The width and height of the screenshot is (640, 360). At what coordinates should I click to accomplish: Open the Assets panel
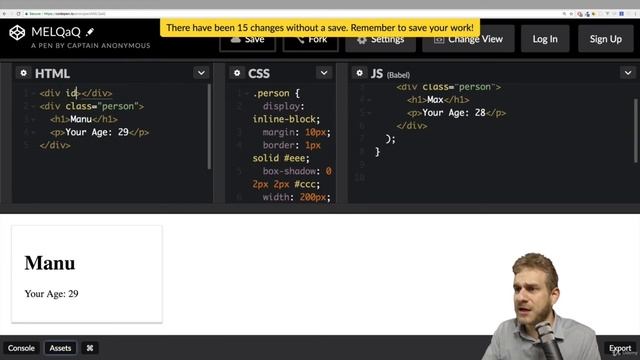[x=60, y=348]
